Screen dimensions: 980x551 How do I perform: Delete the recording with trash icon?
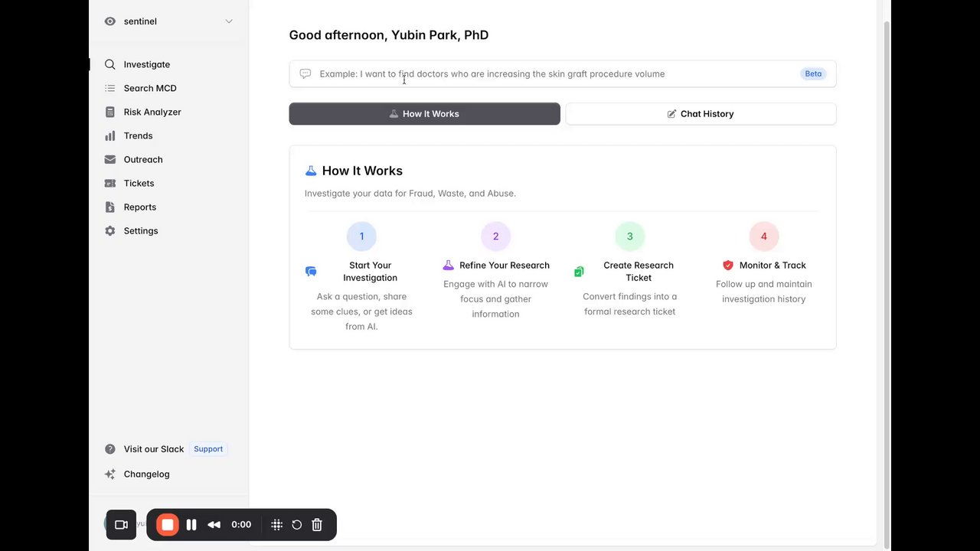tap(317, 524)
